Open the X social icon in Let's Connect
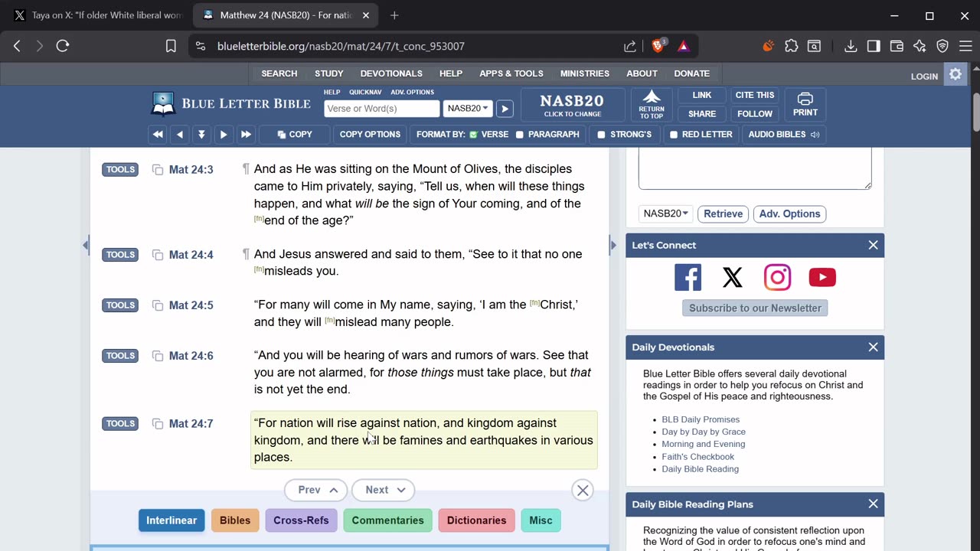Screen dimensions: 980x551 (733, 277)
